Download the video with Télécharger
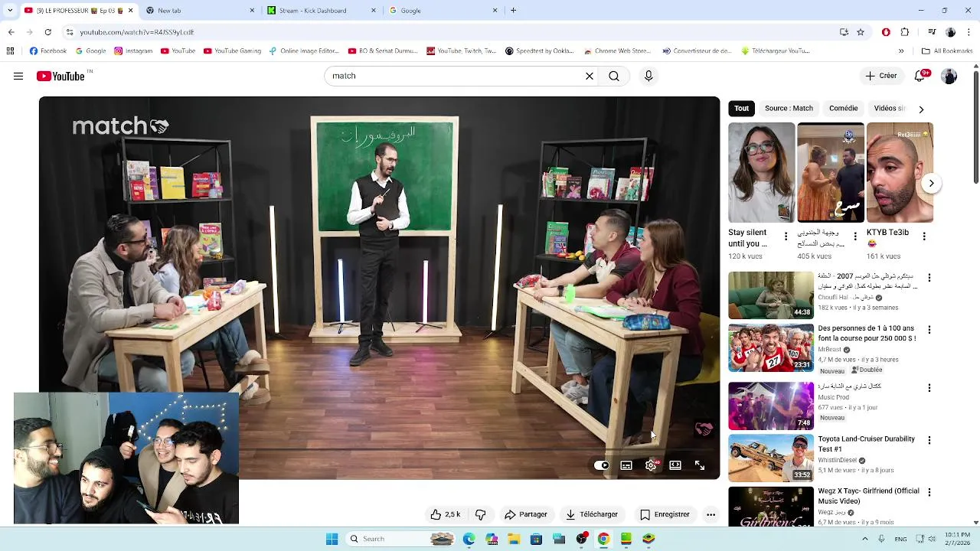Image resolution: width=980 pixels, height=551 pixels. pos(592,514)
